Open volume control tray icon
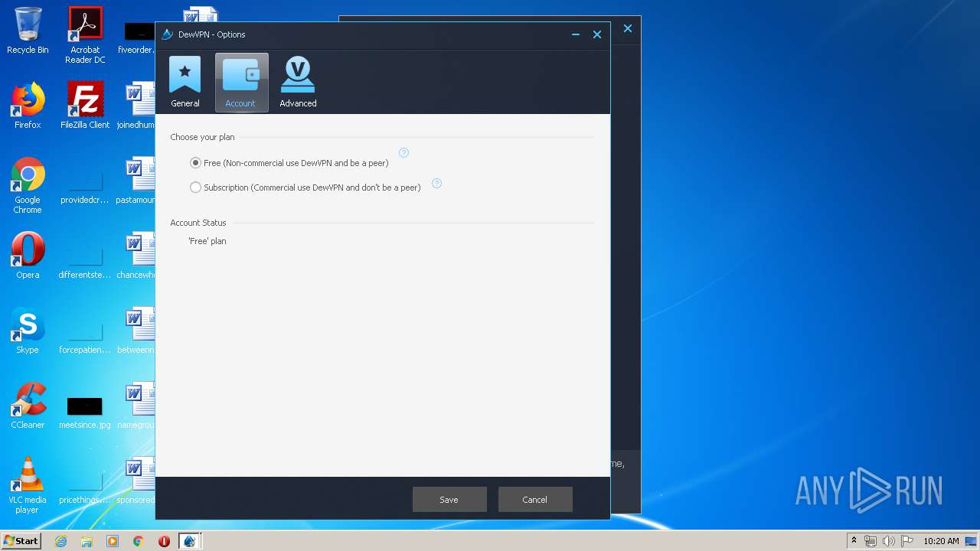Screen dimensions: 980x551 [889, 541]
